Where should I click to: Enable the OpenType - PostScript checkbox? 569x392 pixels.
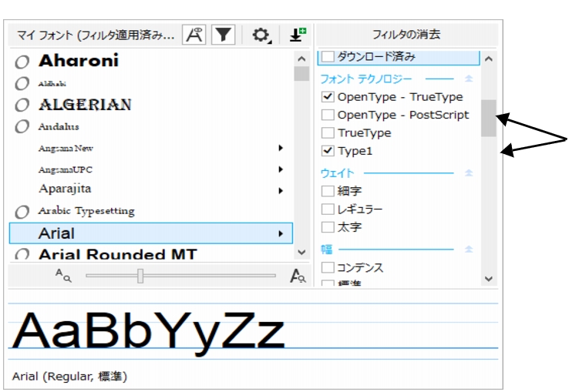tap(328, 115)
